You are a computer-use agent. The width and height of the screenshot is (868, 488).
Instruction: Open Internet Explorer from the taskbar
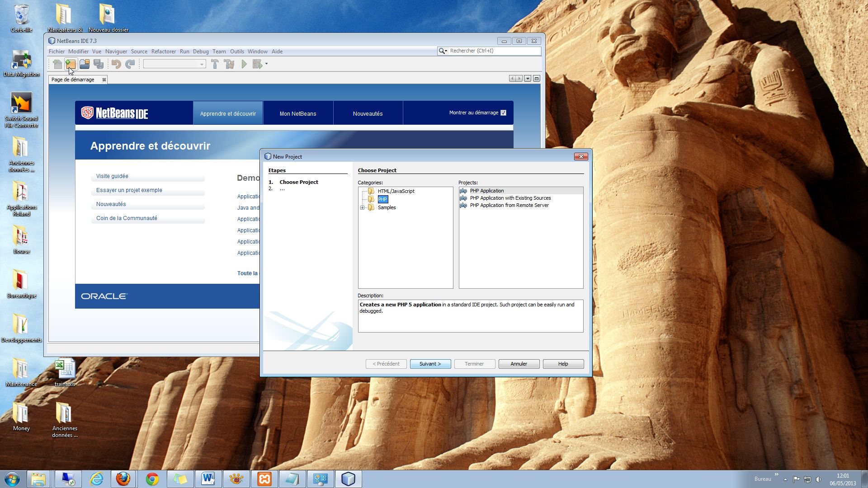pyautogui.click(x=96, y=479)
